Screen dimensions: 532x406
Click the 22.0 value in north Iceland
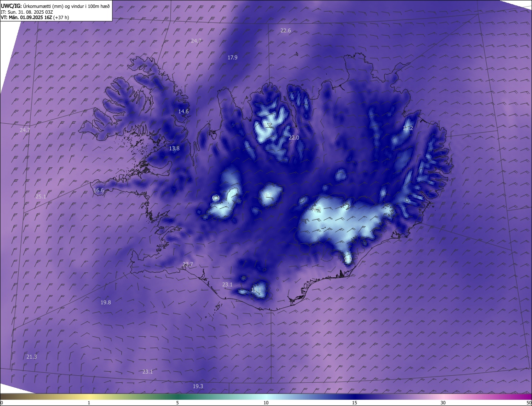click(294, 137)
